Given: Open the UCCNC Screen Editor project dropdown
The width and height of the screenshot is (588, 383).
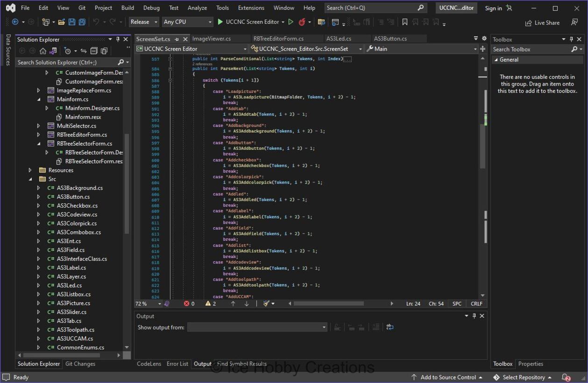Looking at the screenshot, I should click(191, 49).
